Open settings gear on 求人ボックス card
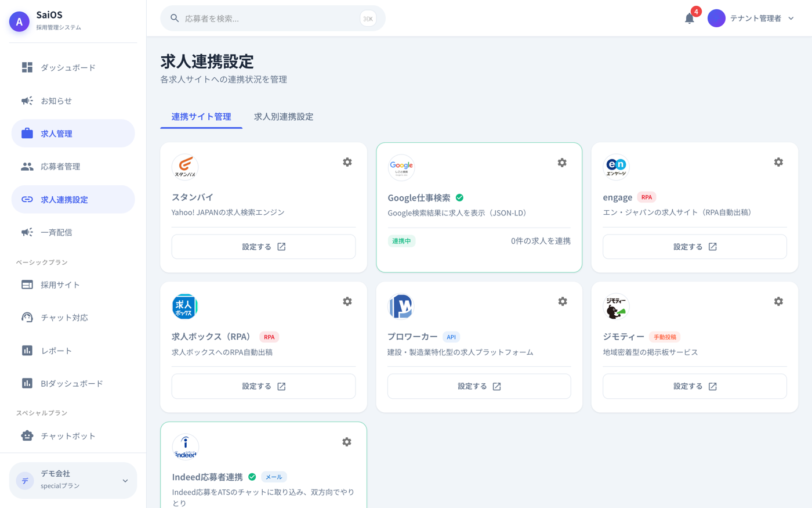The image size is (812, 508). 347,301
